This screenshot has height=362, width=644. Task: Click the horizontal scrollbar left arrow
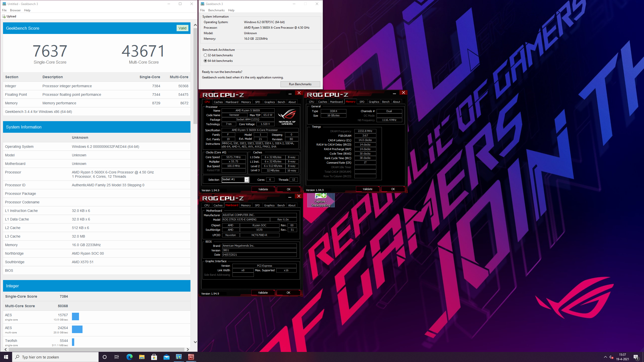click(x=6, y=349)
